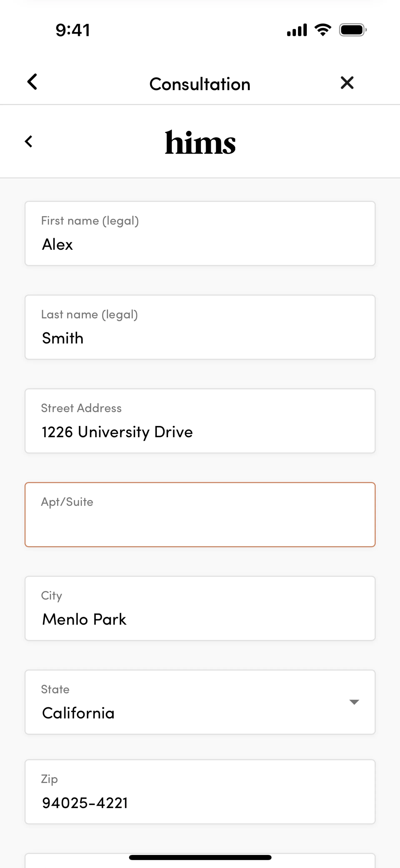400x868 pixels.
Task: Tap the home indicator bar at bottom
Action: (x=200, y=857)
